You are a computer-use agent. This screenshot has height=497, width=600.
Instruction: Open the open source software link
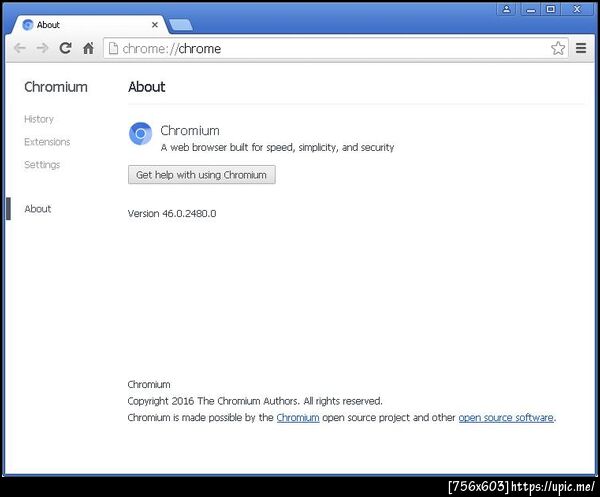[506, 417]
